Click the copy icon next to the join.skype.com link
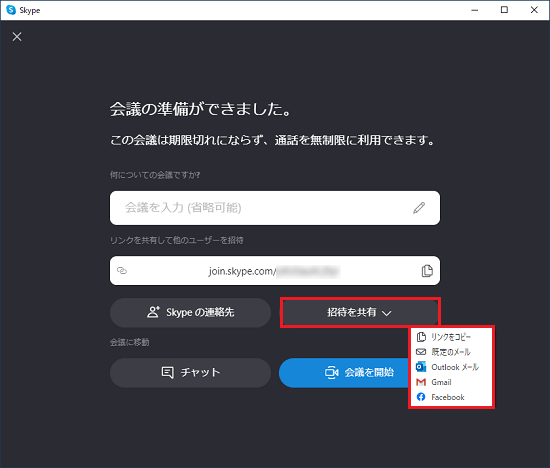This screenshot has width=550, height=468. click(427, 270)
